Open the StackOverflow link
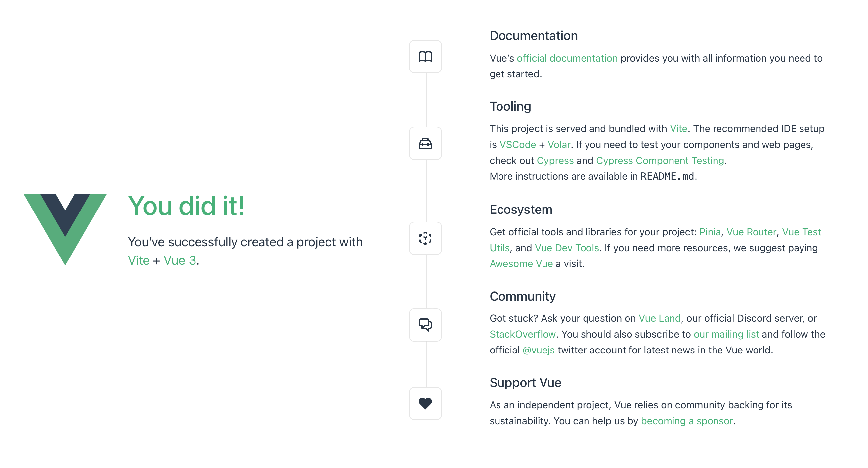This screenshot has width=868, height=468. pos(522,334)
